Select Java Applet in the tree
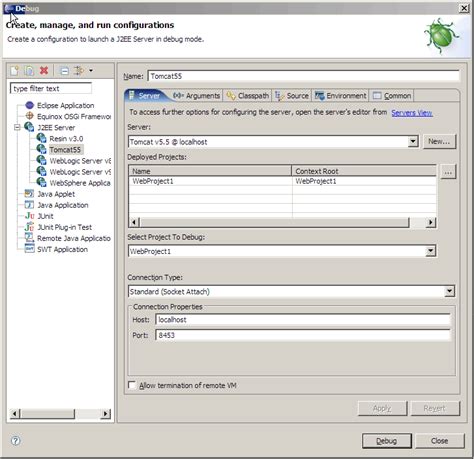This screenshot has height=459, width=474. tap(56, 194)
